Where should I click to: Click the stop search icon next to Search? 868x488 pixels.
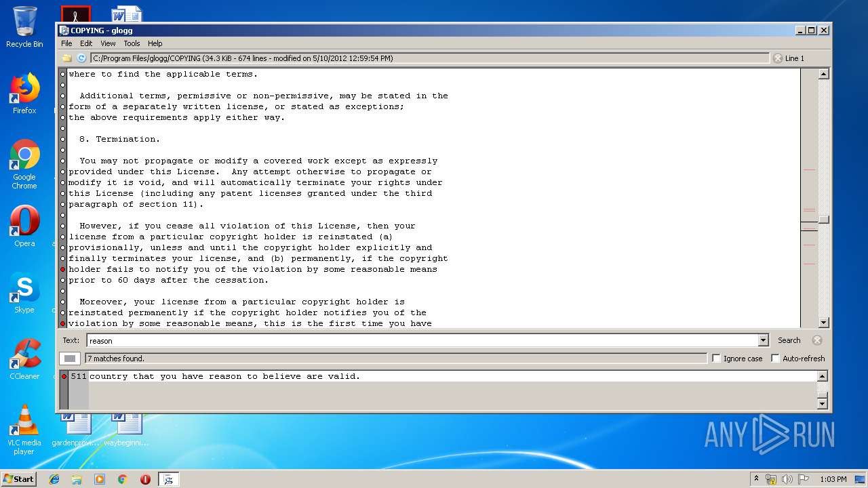(x=817, y=340)
